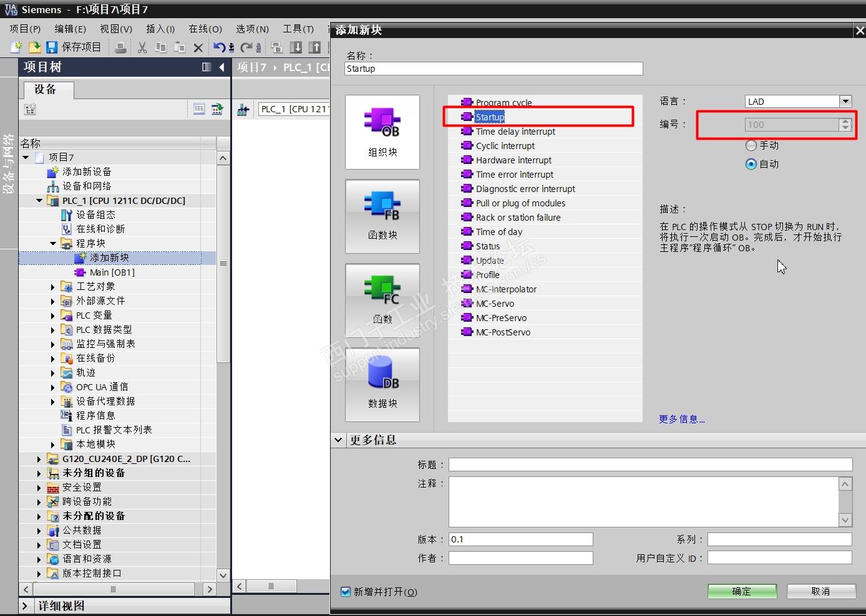This screenshot has width=866, height=616.
Task: Select the 函数 FC block type
Action: point(382,301)
